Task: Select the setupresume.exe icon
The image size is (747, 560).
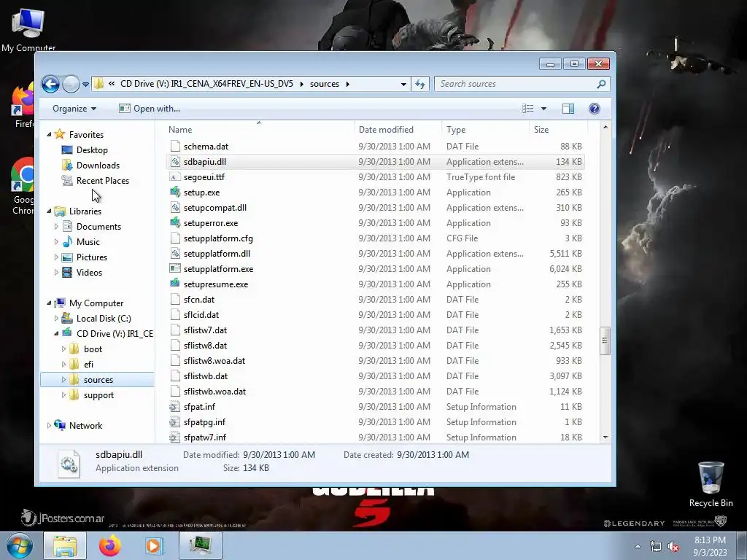Action: [175, 284]
